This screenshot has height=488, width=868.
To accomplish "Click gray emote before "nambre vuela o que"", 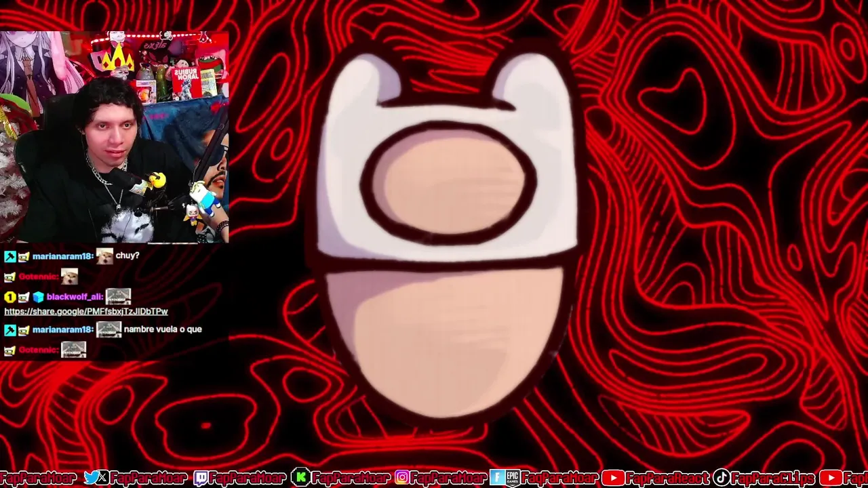I will [x=108, y=329].
